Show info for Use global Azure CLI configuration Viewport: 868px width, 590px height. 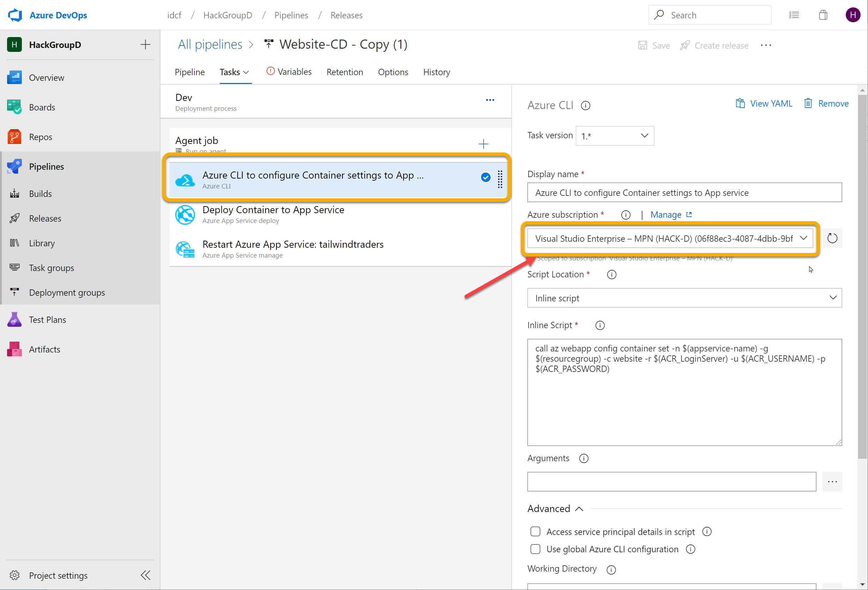691,549
